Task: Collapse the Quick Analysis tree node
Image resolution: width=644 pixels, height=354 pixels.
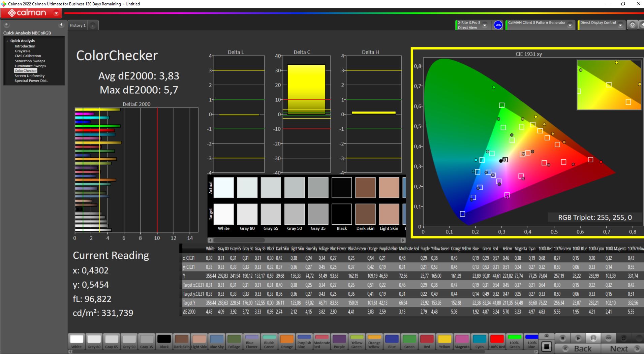Action: pos(7,41)
